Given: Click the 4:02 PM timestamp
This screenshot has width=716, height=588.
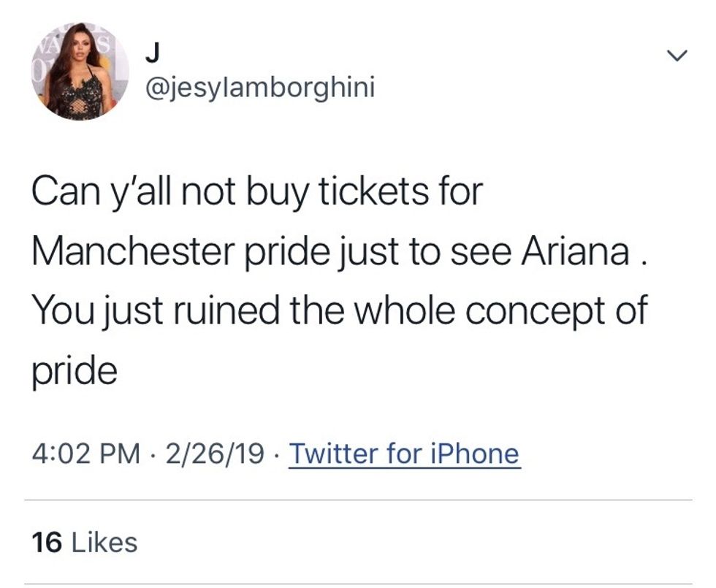Looking at the screenshot, I should 86,454.
